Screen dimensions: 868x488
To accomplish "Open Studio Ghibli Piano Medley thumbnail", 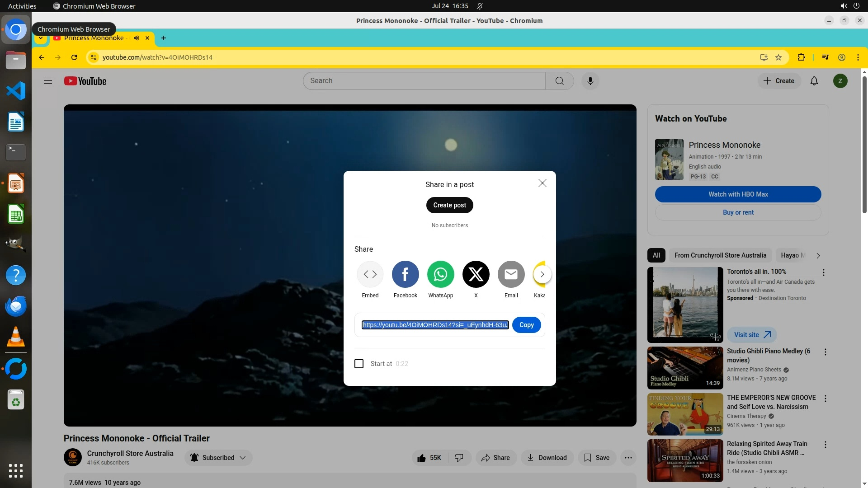I will [685, 368].
